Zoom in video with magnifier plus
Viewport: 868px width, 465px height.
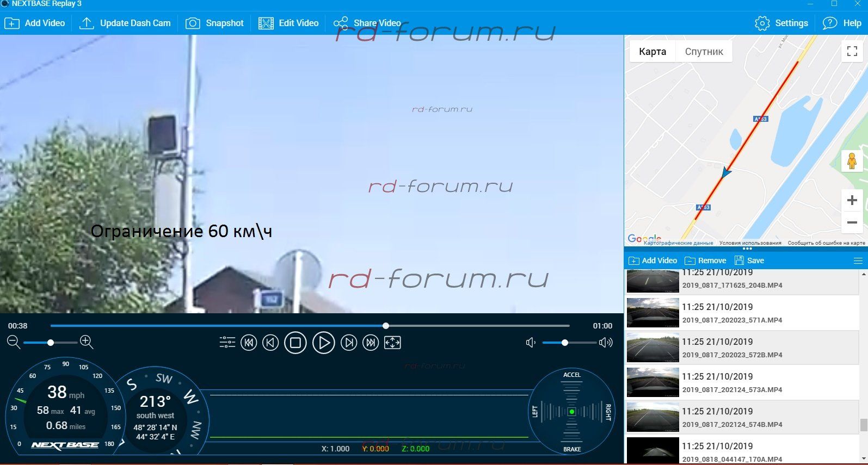[x=87, y=342]
